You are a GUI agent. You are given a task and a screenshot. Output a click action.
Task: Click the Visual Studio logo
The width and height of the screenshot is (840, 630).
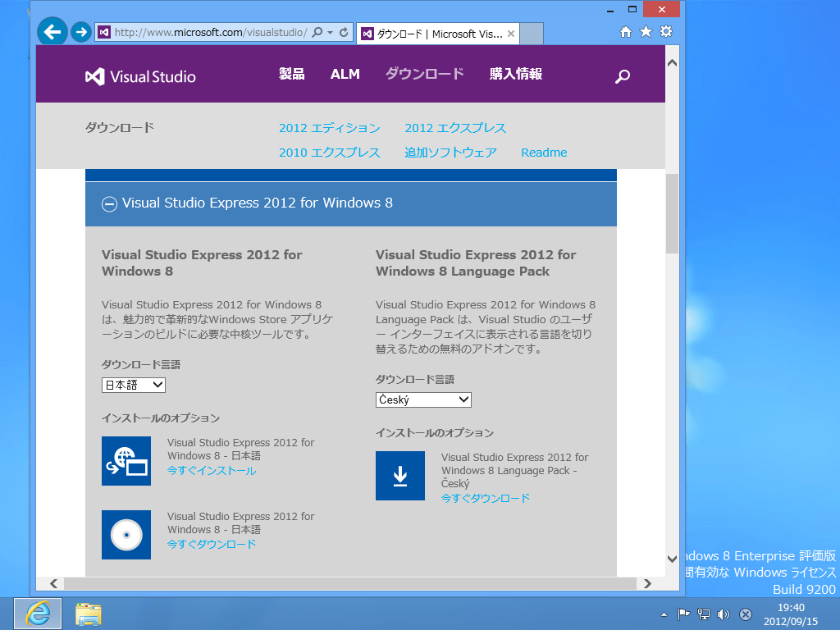tap(140, 76)
